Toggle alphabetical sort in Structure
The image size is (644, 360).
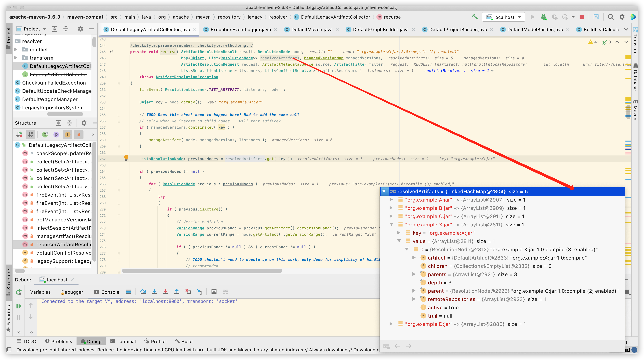tap(30, 134)
